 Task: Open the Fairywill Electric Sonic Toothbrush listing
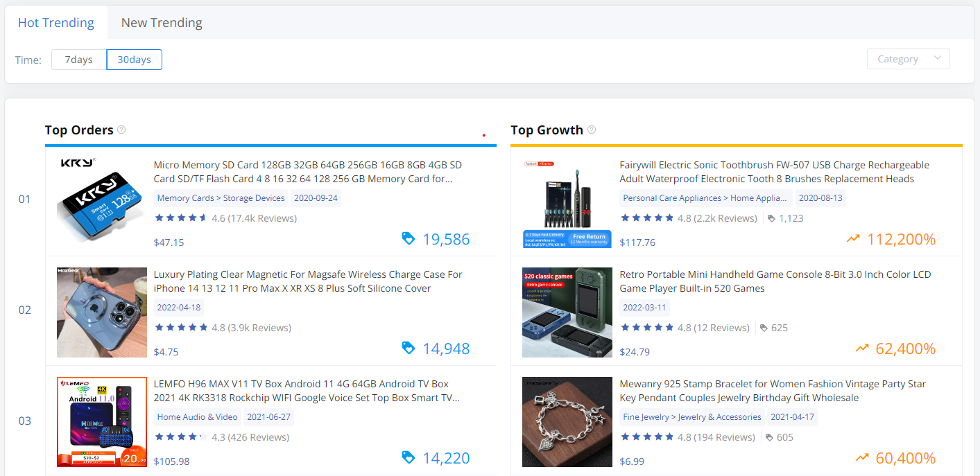pyautogui.click(x=774, y=172)
